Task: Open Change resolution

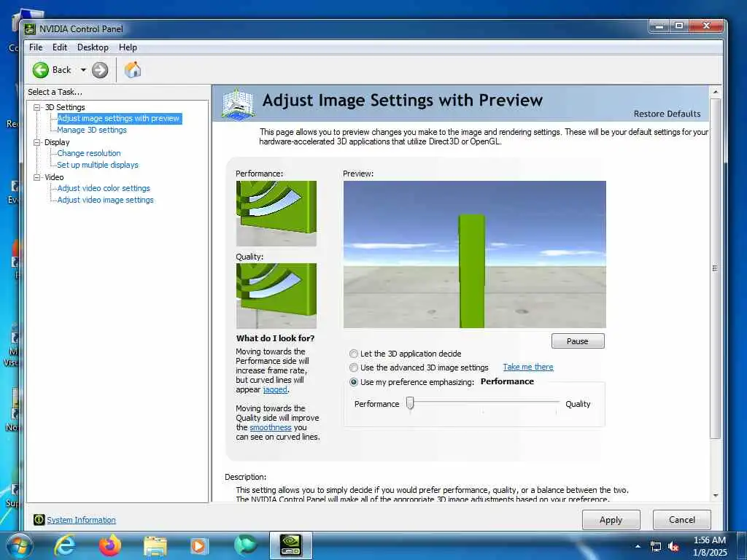Action: click(88, 153)
